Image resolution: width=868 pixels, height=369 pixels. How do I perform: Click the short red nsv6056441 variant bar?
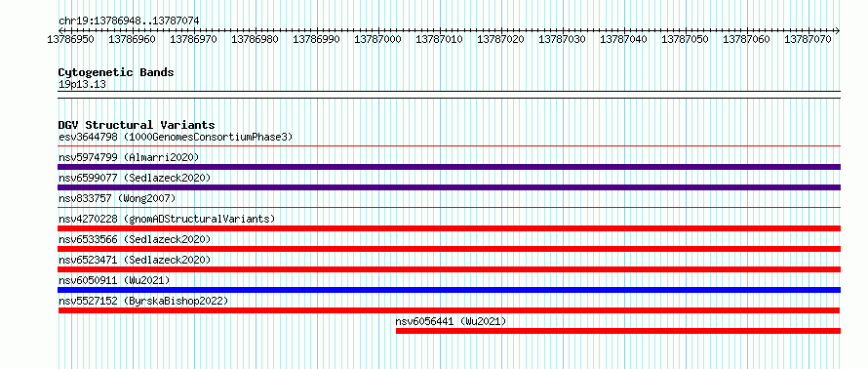click(617, 331)
